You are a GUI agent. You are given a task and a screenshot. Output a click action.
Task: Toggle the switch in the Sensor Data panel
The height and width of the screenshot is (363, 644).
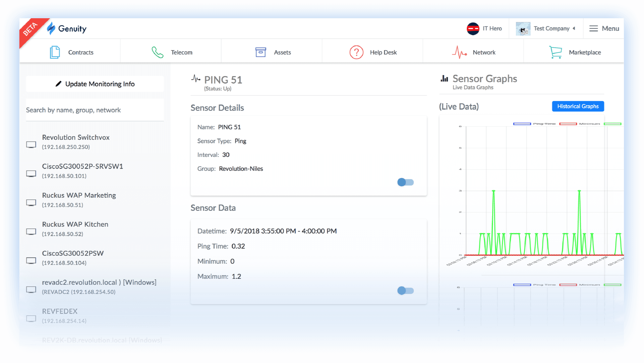(405, 290)
